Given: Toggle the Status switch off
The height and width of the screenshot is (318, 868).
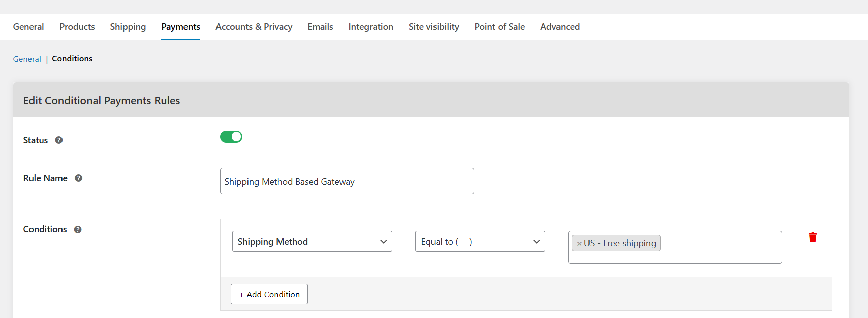Looking at the screenshot, I should coord(231,137).
